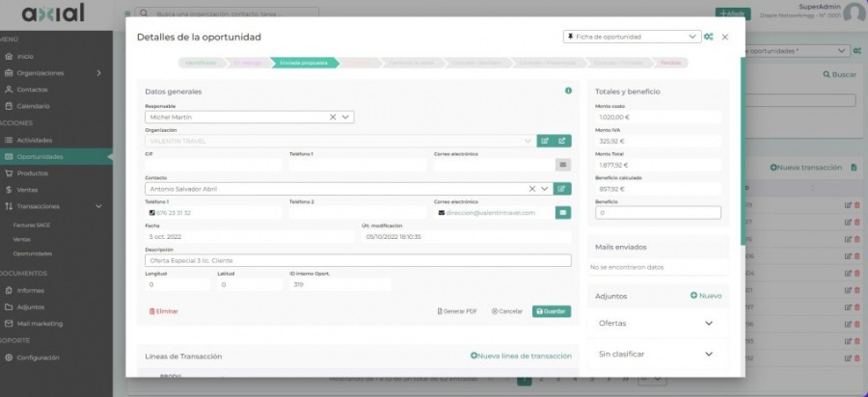The height and width of the screenshot is (397, 868).
Task: Clear the Responsable Michel Martín selection
Action: pos(334,118)
